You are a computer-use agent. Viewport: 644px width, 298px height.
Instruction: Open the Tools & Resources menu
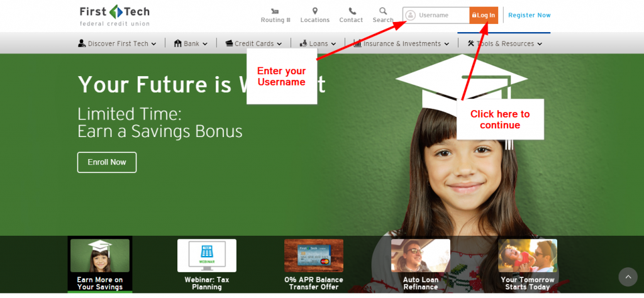tap(505, 43)
